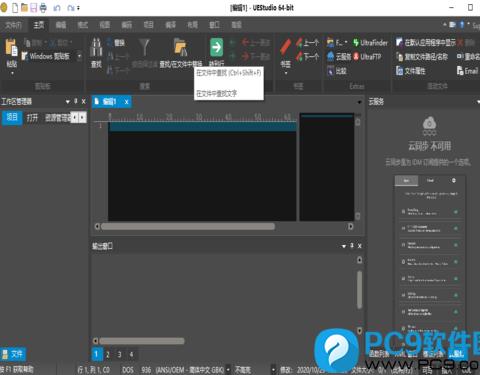The image size is (480, 375).
Task: Expand the Windows clipboard dropdown
Action: tap(79, 56)
